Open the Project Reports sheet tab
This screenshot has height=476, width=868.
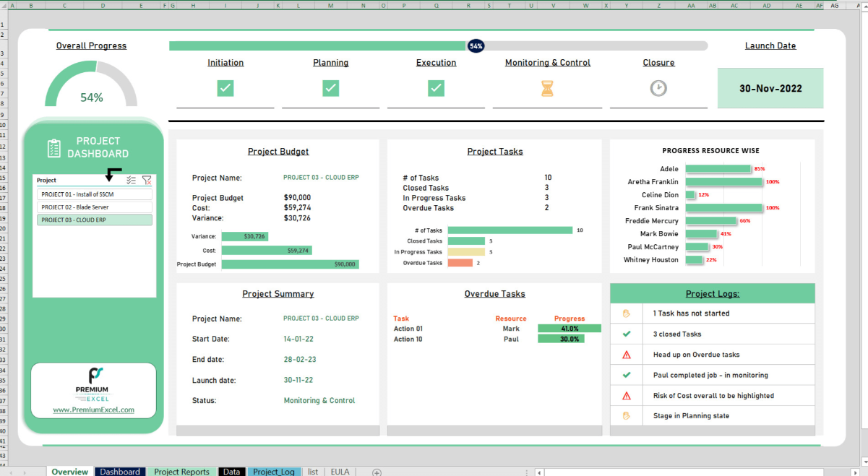click(181, 472)
